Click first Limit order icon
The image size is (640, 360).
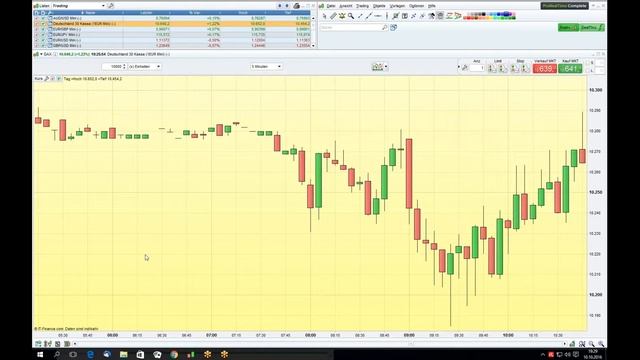pyautogui.click(x=492, y=69)
